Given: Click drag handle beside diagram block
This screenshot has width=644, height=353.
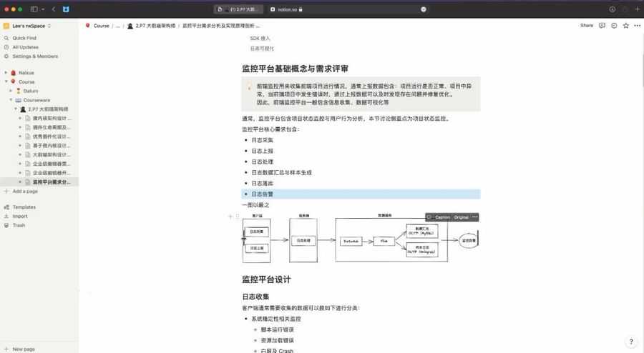Looking at the screenshot, I should pyautogui.click(x=238, y=217).
